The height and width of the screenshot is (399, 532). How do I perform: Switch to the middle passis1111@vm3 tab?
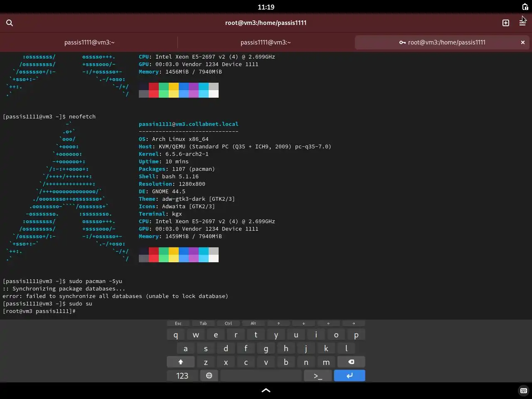[266, 42]
